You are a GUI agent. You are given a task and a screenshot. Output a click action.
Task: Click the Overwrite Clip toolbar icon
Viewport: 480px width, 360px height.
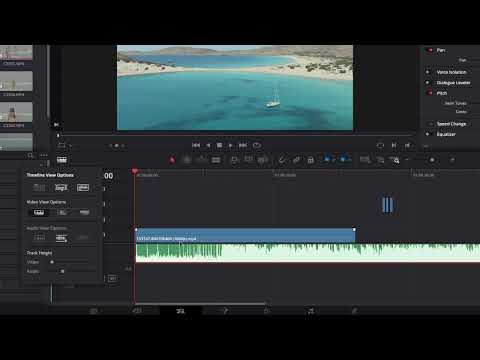tap(249, 160)
